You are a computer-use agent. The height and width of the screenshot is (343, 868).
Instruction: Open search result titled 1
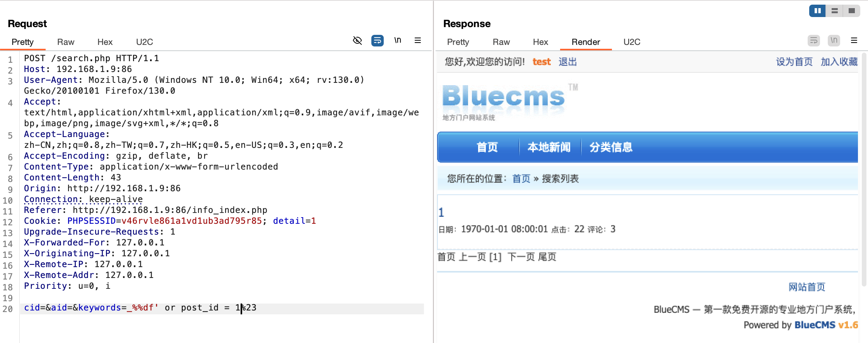click(441, 212)
